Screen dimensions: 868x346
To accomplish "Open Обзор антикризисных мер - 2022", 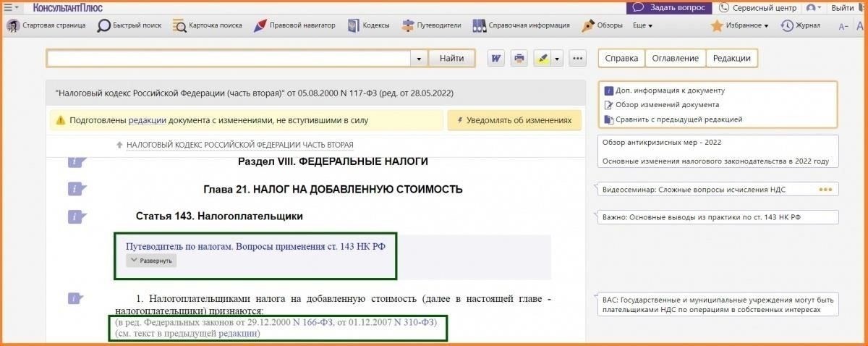I will click(x=662, y=142).
